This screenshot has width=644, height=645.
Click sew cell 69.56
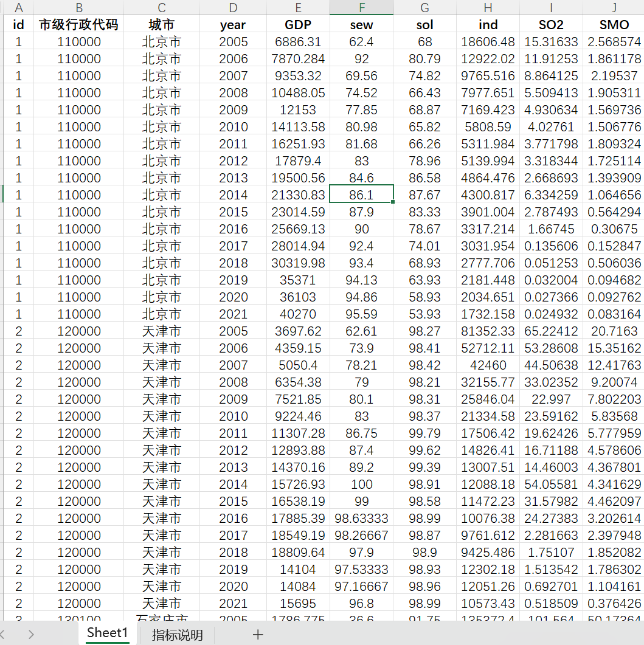pyautogui.click(x=362, y=76)
